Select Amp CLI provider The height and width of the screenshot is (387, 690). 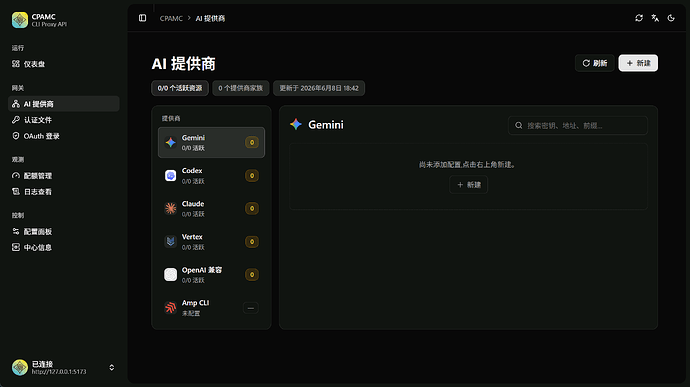pos(211,308)
